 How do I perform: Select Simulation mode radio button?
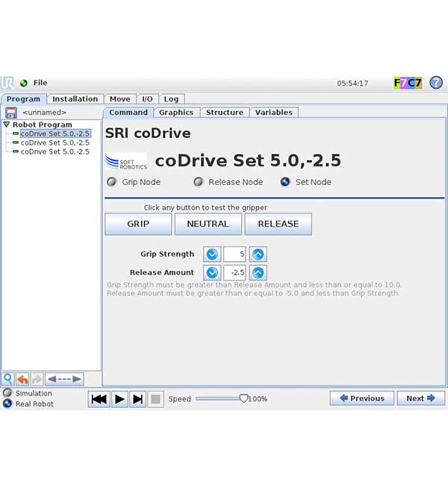[7, 392]
